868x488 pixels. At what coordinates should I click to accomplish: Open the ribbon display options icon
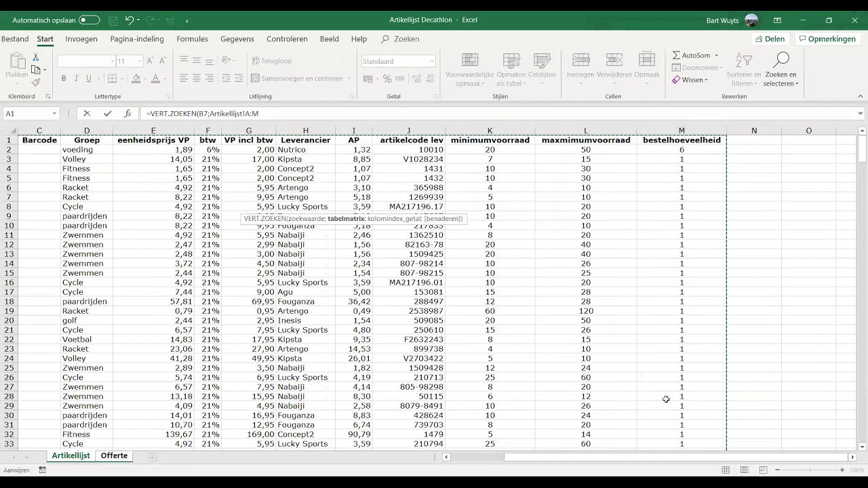pos(777,20)
